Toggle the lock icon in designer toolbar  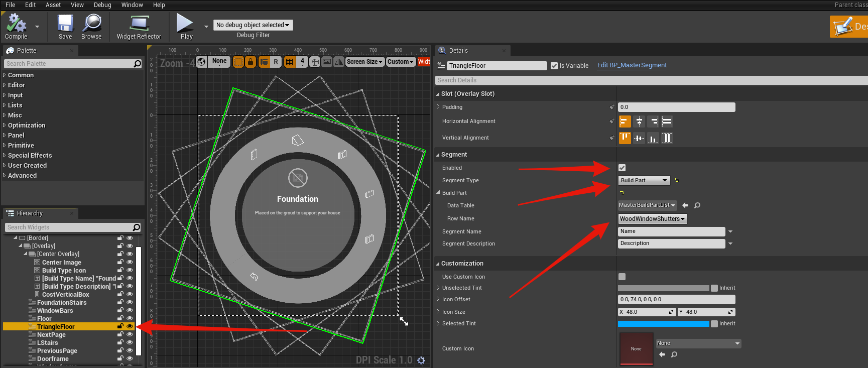[x=251, y=62]
